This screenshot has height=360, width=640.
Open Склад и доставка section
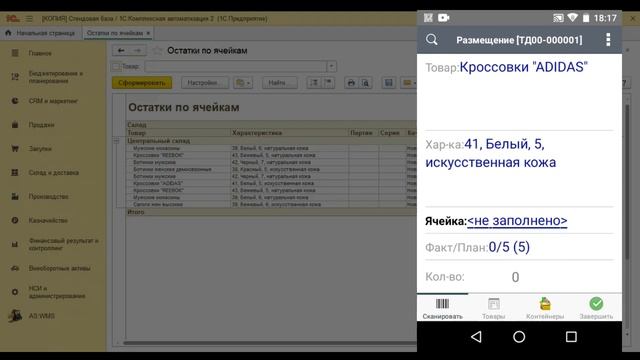pos(53,173)
